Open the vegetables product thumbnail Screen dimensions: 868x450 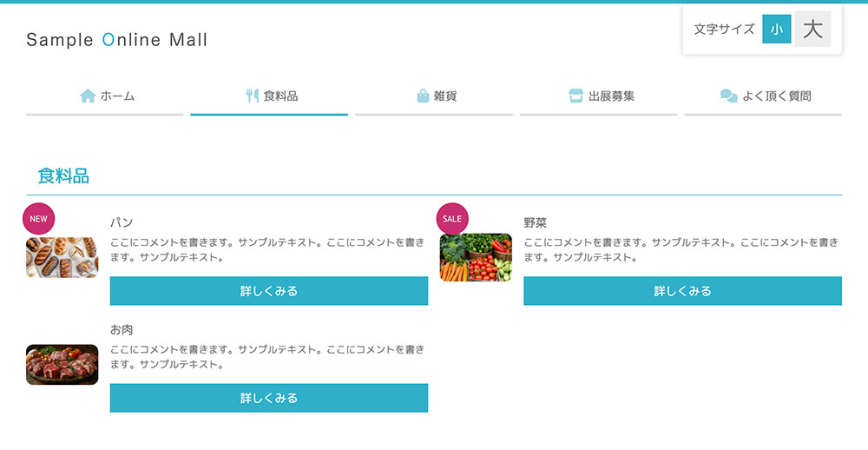476,258
